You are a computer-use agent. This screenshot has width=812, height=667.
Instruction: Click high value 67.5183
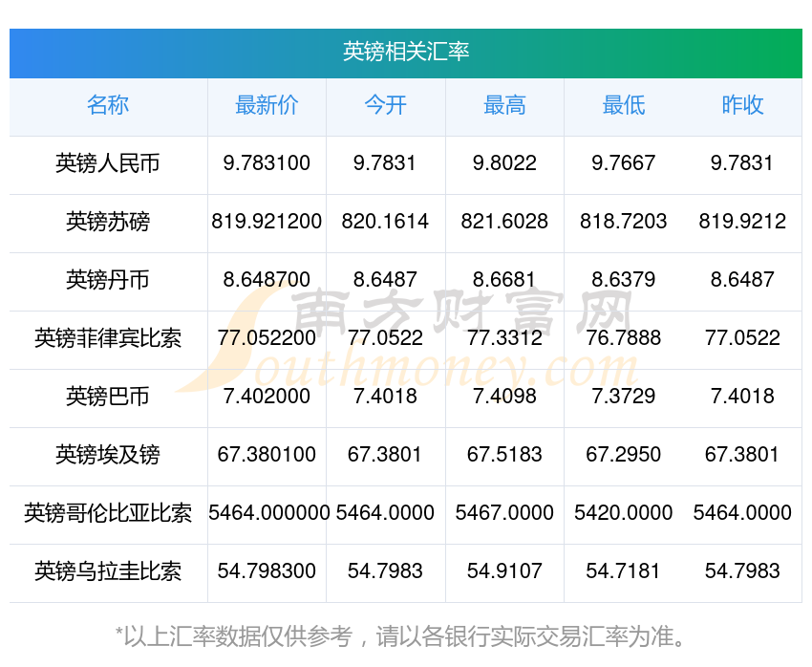coord(504,455)
